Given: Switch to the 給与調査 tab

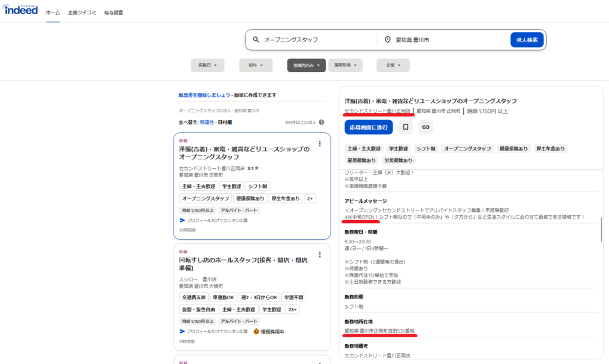Looking at the screenshot, I should tap(114, 12).
